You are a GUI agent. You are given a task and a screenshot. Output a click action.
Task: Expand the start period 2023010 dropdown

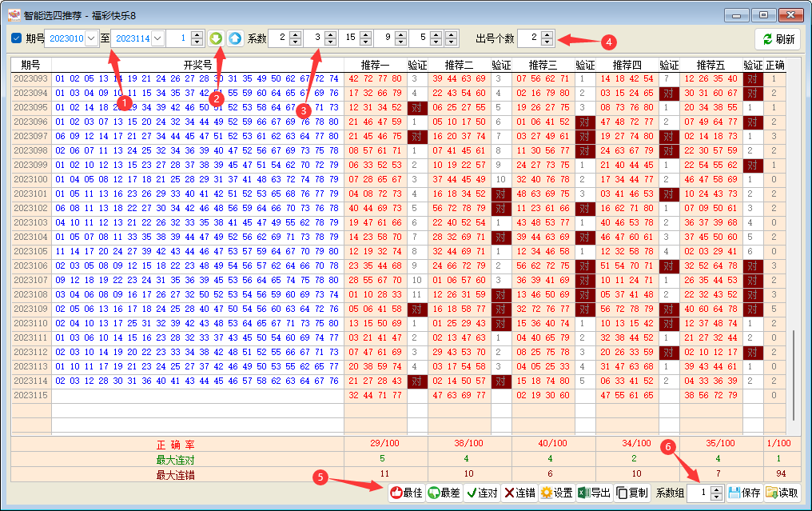click(91, 38)
